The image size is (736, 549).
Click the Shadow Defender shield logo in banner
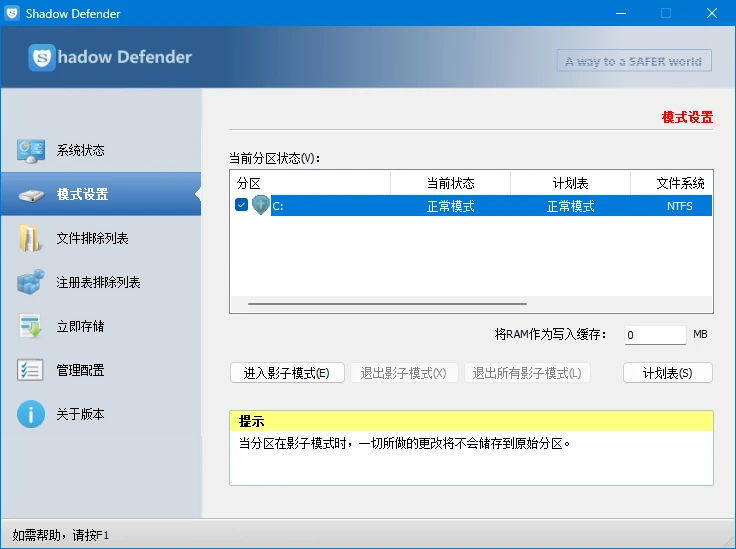[x=42, y=57]
